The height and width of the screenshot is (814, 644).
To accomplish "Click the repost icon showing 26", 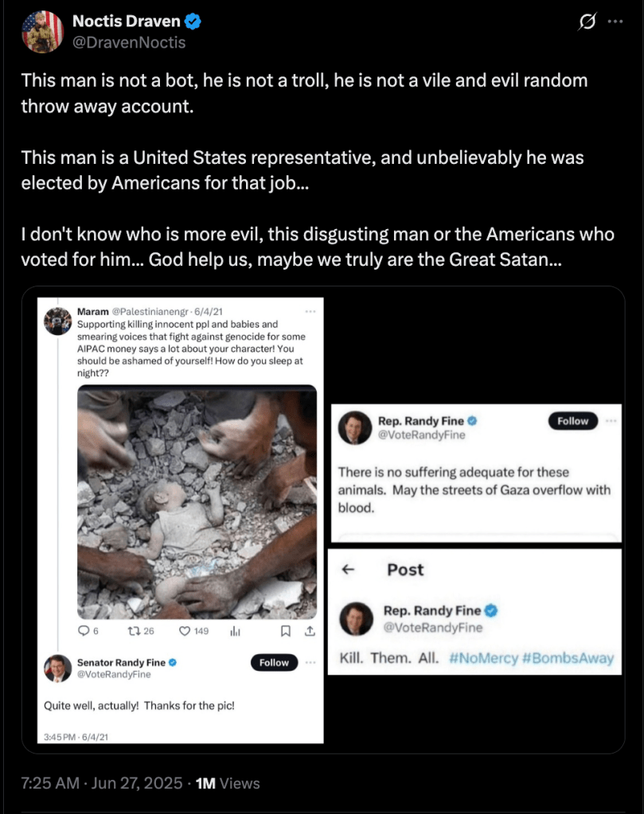I will tap(135, 631).
